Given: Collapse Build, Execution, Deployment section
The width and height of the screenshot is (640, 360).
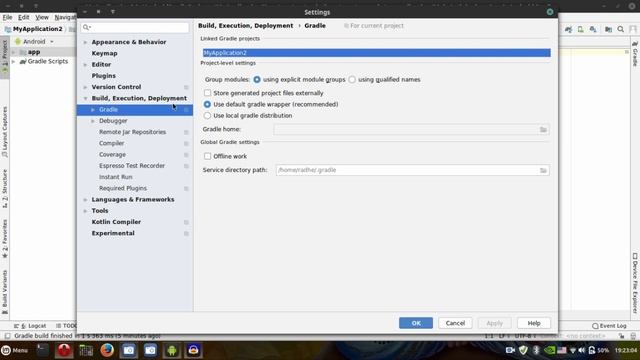Looking at the screenshot, I should 85,98.
